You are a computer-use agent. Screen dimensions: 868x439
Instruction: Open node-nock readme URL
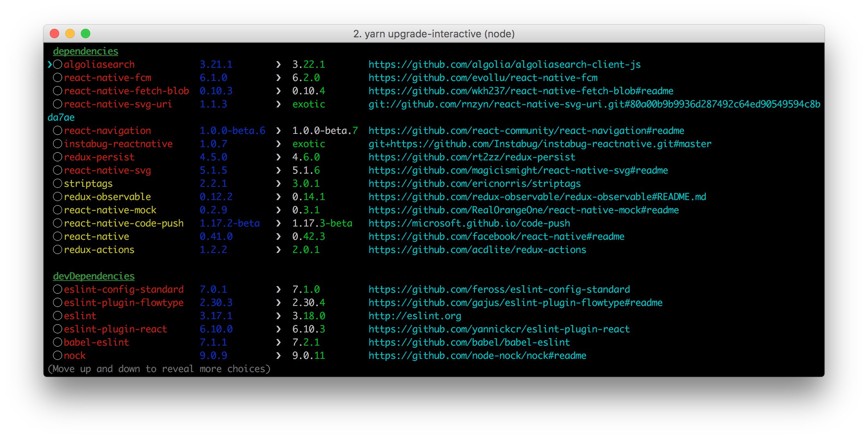point(477,356)
